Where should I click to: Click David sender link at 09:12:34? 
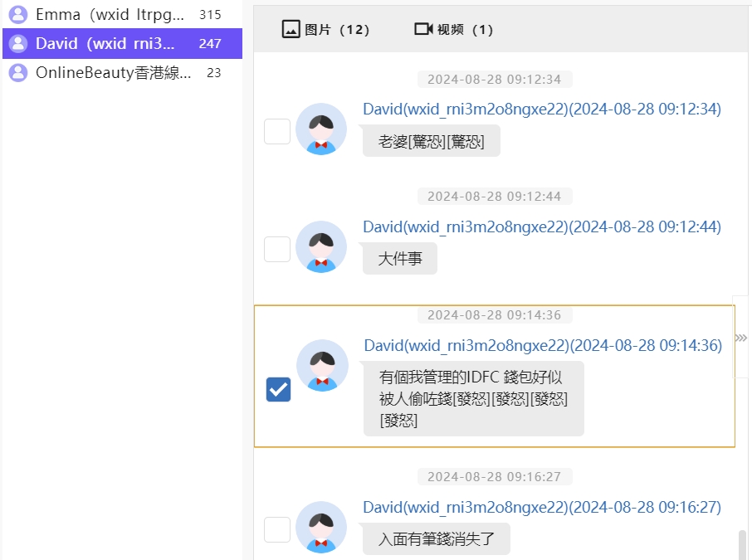[542, 110]
